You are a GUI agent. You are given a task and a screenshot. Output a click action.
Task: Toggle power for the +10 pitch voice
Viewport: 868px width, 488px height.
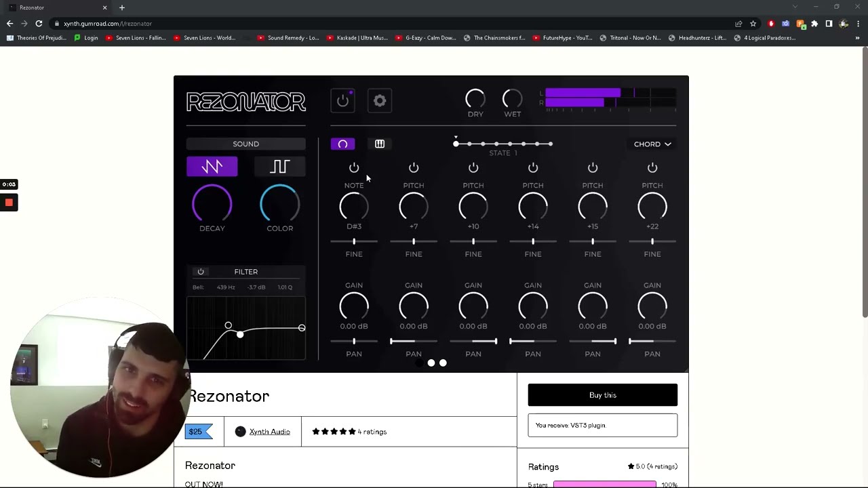pos(473,167)
